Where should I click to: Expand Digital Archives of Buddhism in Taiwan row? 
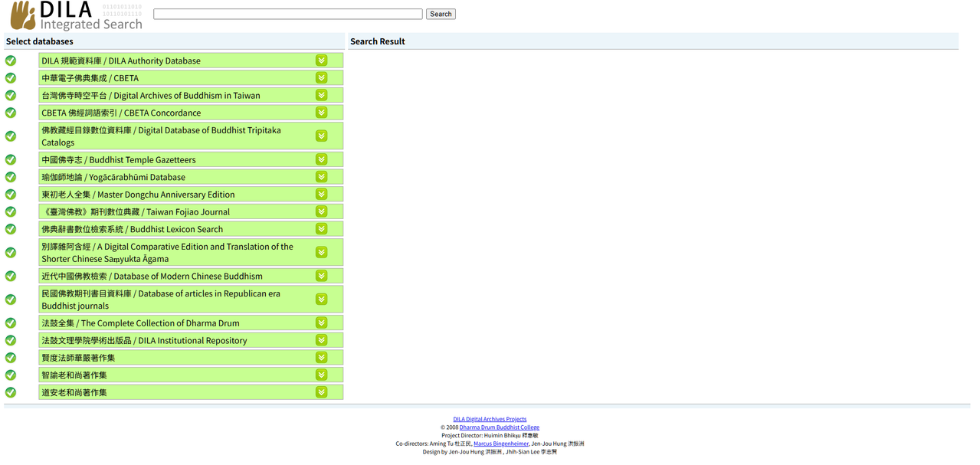[x=322, y=95]
